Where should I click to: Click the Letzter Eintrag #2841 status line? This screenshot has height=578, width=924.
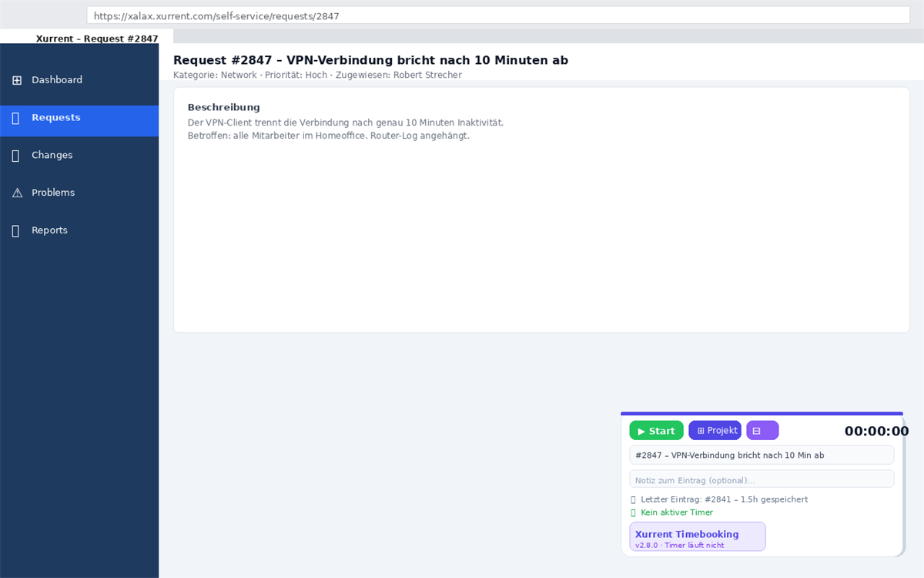(719, 499)
